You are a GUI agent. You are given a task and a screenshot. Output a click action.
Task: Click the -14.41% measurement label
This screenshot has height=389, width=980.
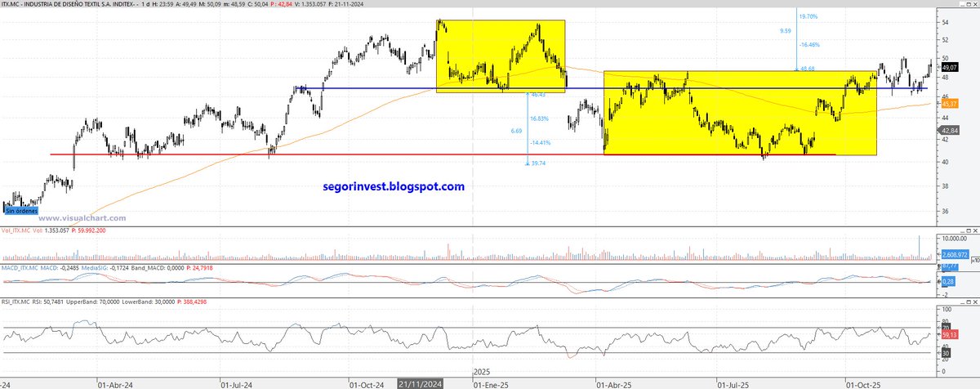(x=541, y=143)
